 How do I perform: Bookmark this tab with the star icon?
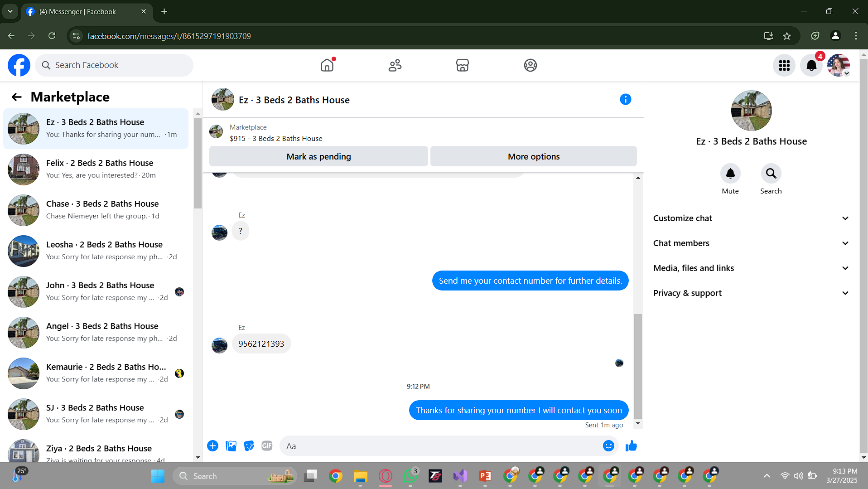pos(787,36)
